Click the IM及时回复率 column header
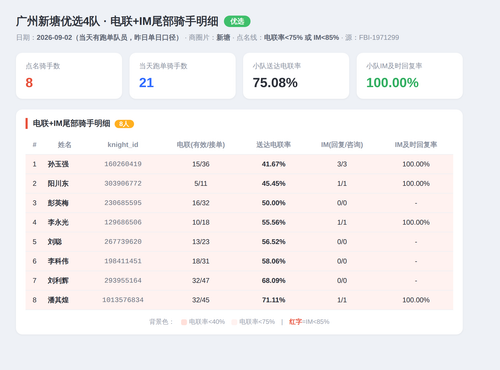500x370 pixels. pos(416,145)
